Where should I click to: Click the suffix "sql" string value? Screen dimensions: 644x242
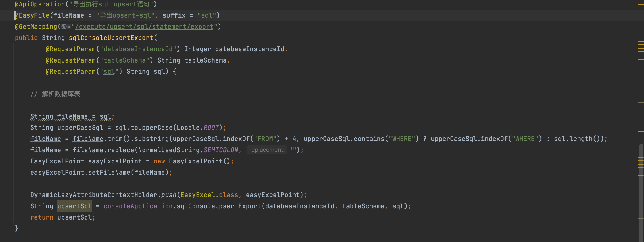pos(207,15)
